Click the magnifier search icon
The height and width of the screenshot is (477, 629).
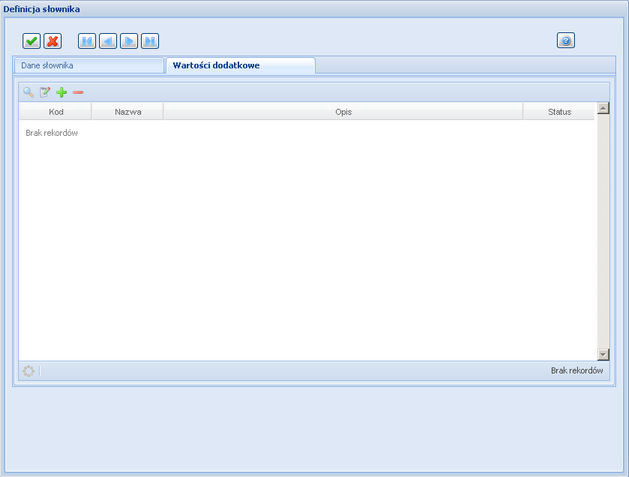coord(28,92)
